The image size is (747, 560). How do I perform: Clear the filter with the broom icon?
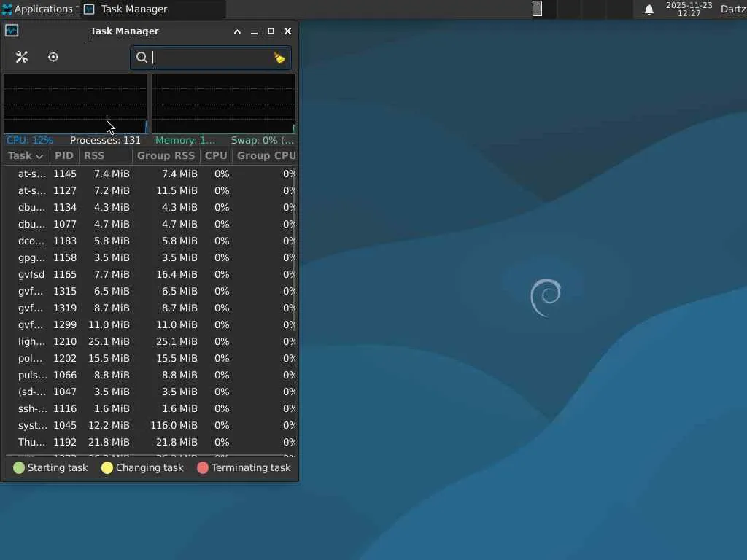(x=279, y=58)
